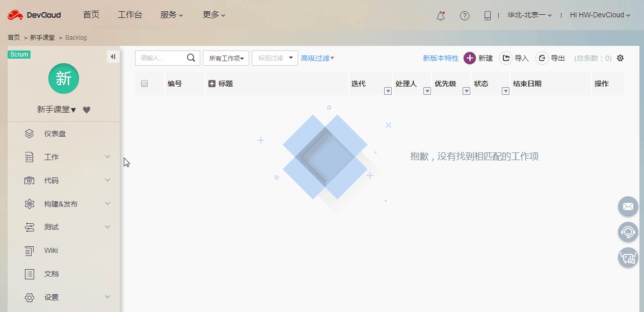Open the 所有工作项 filter dropdown
The image size is (644, 312).
point(226,58)
